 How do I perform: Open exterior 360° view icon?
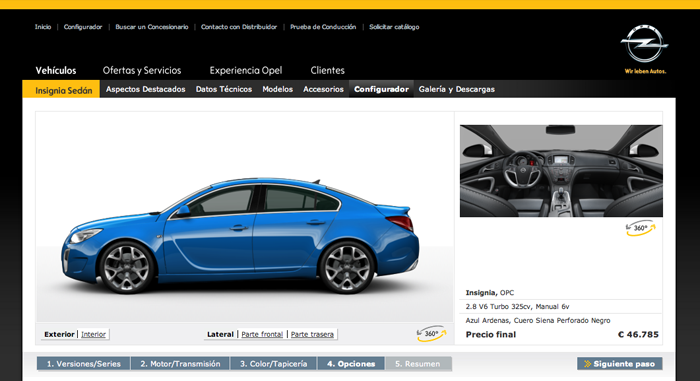click(431, 334)
